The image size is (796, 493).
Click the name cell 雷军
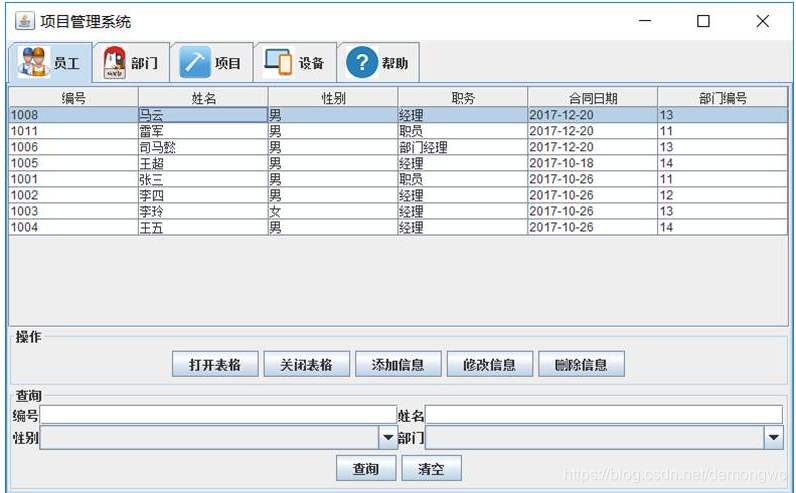[203, 132]
